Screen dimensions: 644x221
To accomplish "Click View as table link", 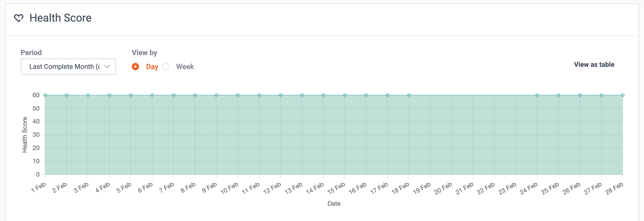I will point(594,64).
